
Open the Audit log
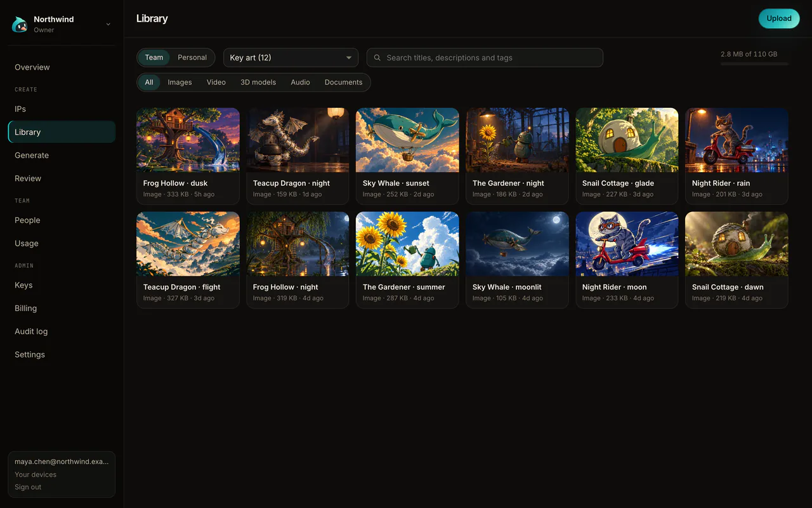(62, 331)
